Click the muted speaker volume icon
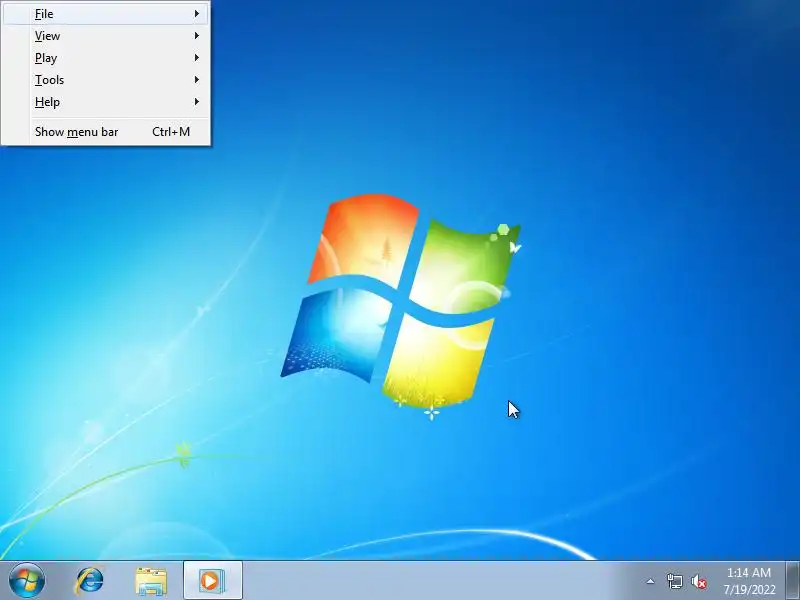 [698, 581]
